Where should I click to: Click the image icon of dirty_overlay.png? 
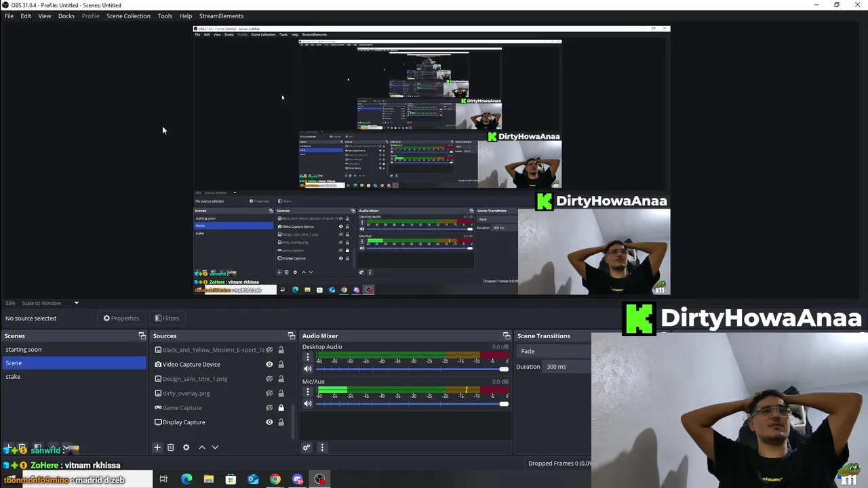(x=158, y=393)
